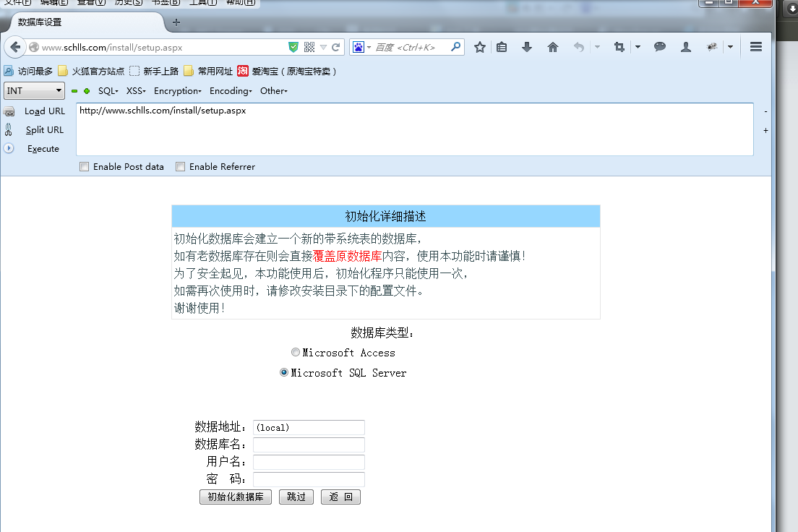Enlarge HackBar textarea with plus control
Screen dimensions: 798x532
click(765, 130)
